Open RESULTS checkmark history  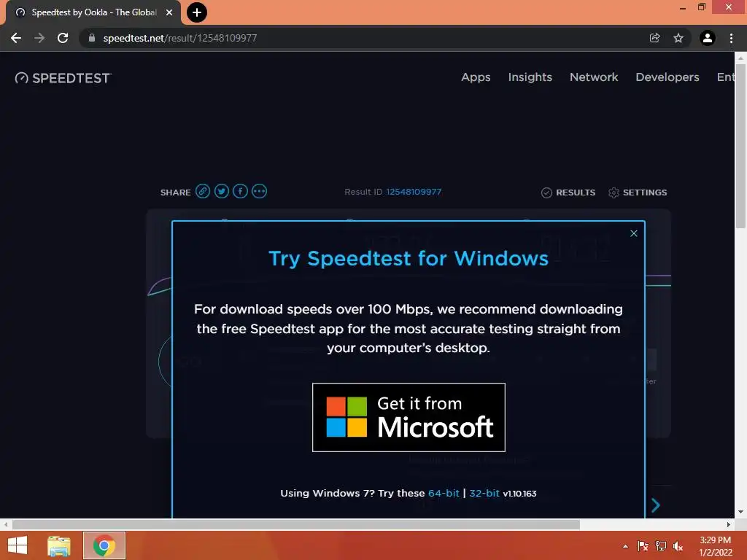pyautogui.click(x=568, y=192)
